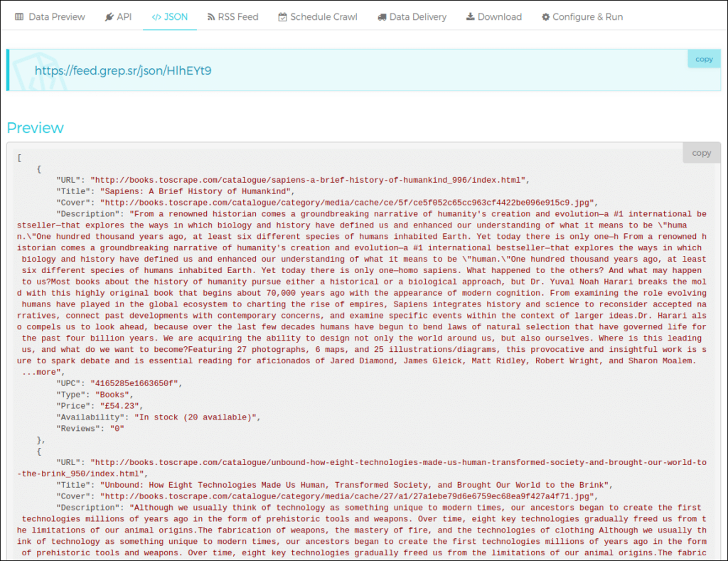Viewport: 728px width, 561px height.
Task: Click the Type value "Books"
Action: [112, 395]
